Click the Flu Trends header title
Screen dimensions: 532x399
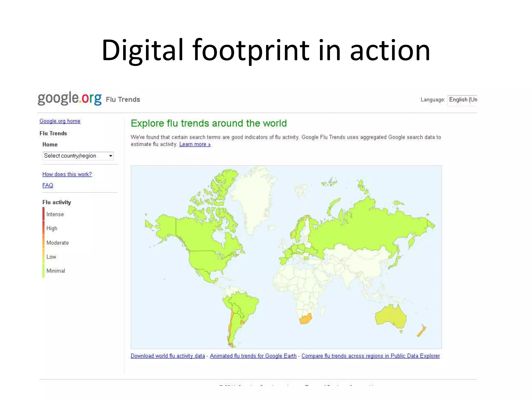tap(123, 99)
